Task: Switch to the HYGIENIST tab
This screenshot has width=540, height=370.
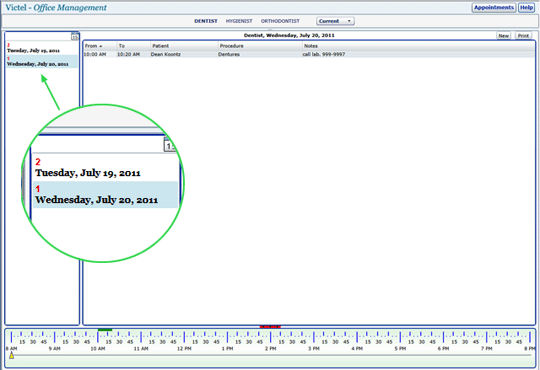Action: pos(239,21)
